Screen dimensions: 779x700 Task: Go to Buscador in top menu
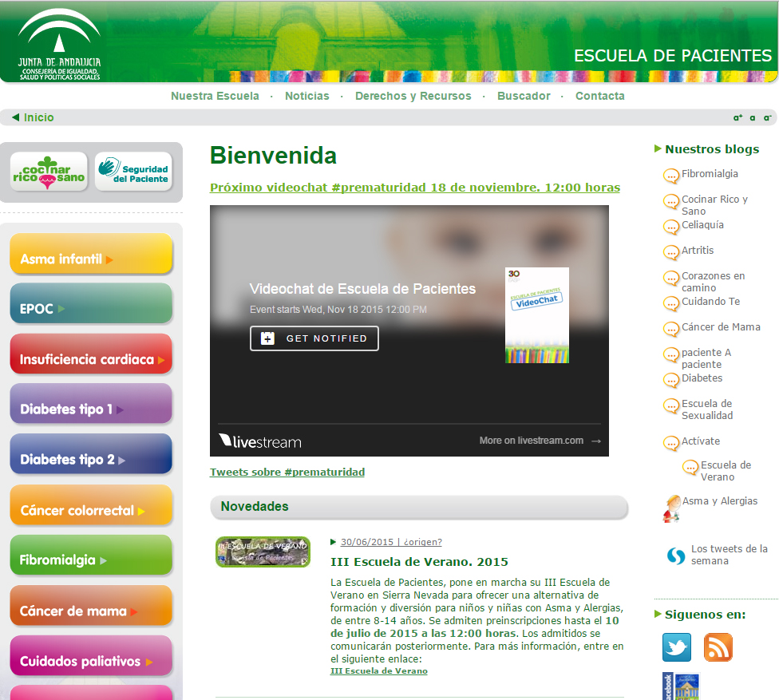tap(524, 96)
